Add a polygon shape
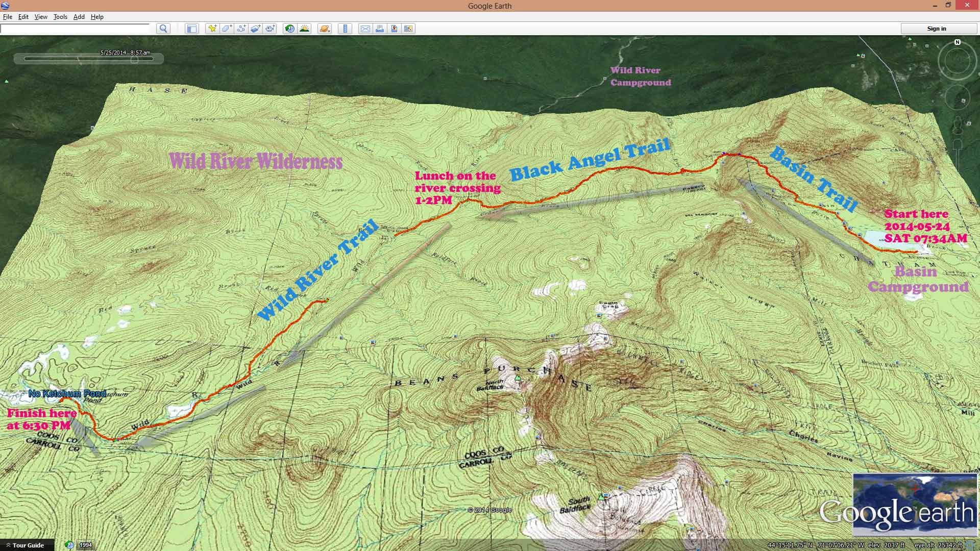The width and height of the screenshot is (980, 551). pos(227,29)
